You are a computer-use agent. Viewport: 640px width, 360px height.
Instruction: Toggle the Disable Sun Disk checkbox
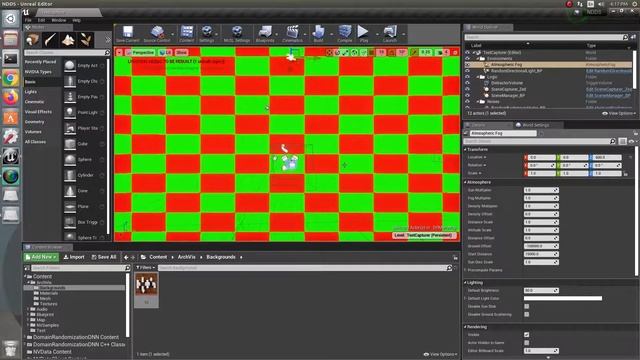tap(527, 306)
